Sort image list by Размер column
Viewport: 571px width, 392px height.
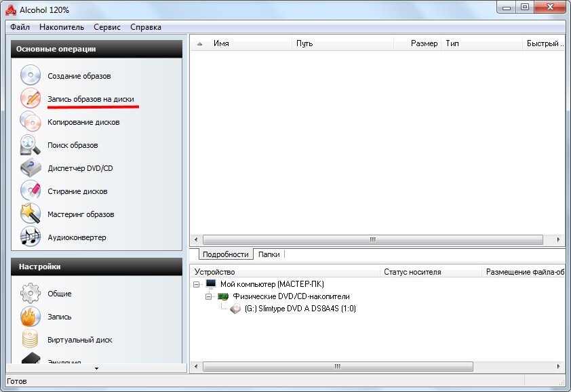point(417,43)
